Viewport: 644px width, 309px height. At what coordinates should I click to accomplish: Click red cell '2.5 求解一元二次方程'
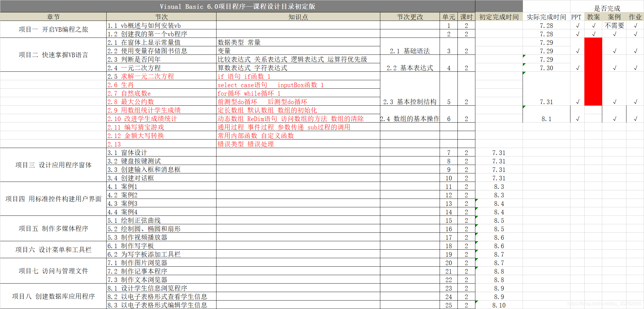(x=161, y=76)
